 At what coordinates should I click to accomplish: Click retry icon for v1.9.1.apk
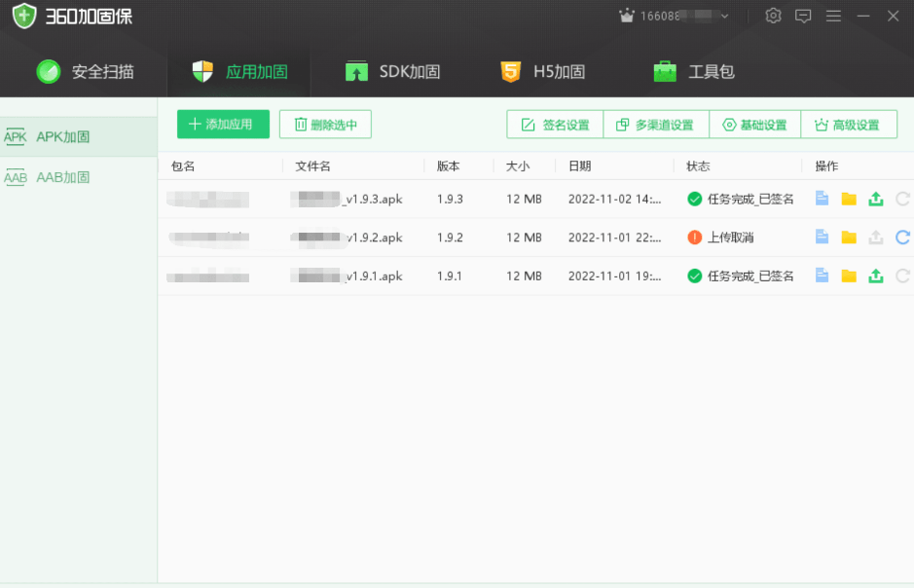(902, 276)
